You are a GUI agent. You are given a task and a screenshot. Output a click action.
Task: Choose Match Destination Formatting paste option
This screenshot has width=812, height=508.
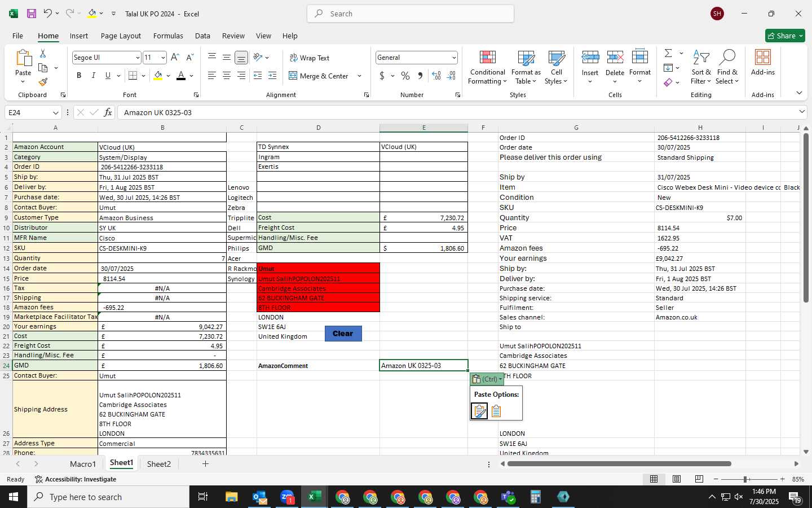496,411
